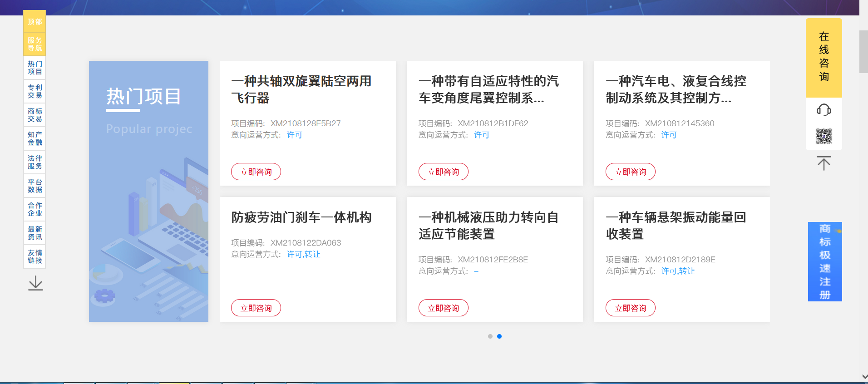868x384 pixels.
Task: Click 立即咨询 for 一种共轴双旋翼陆空两用飞行器
Action: pyautogui.click(x=256, y=172)
